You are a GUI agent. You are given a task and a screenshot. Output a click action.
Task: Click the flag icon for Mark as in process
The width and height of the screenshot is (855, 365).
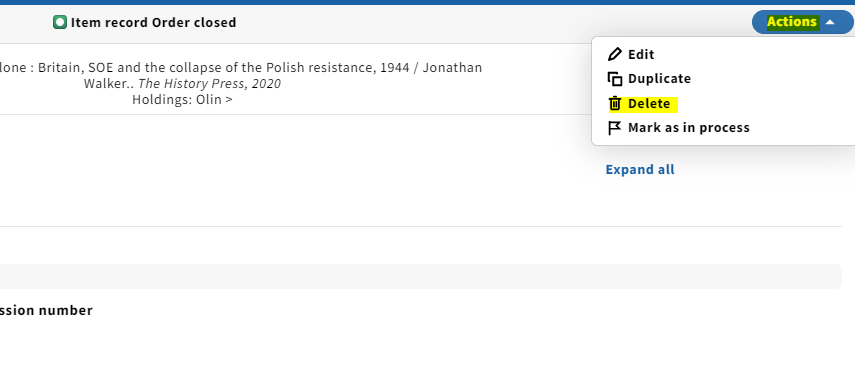click(615, 128)
